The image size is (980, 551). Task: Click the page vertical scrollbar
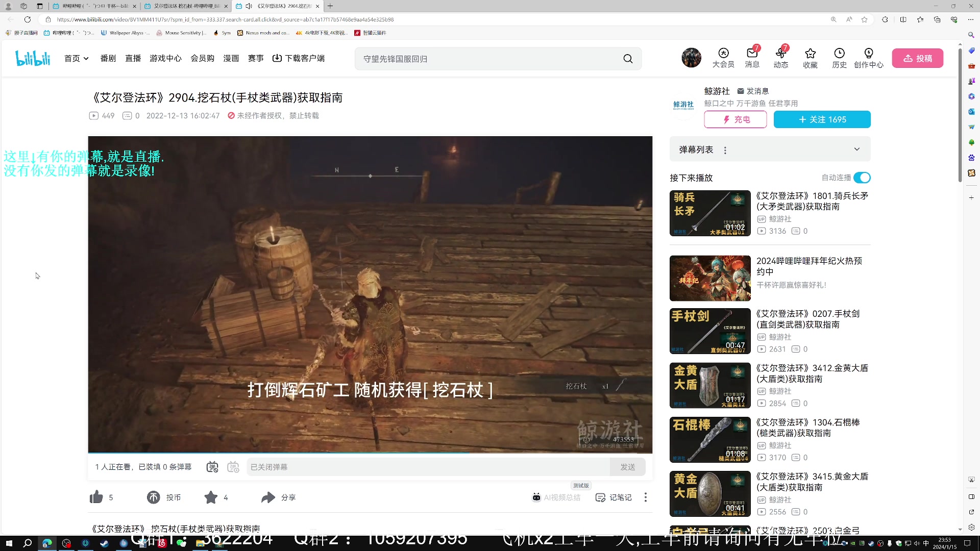[x=960, y=115]
